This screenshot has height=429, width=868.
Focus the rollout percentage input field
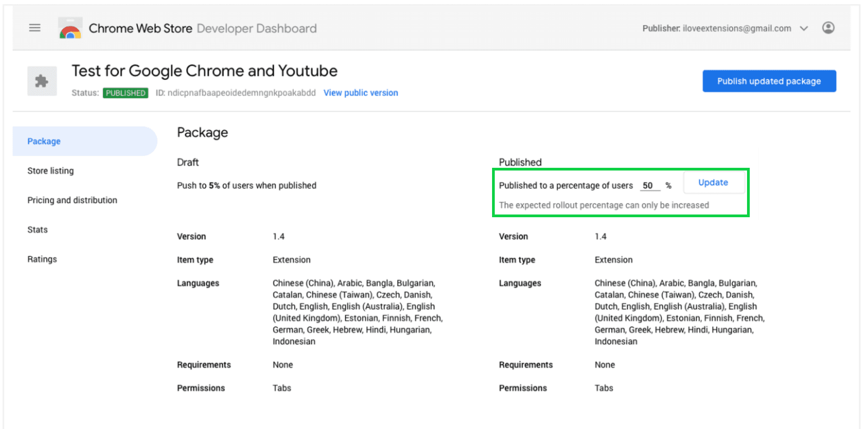(649, 185)
